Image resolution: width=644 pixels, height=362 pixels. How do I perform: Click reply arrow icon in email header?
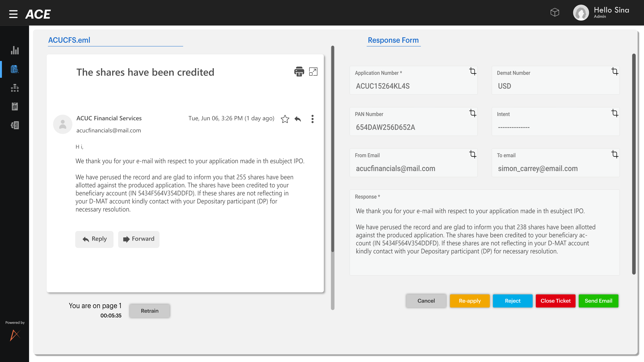coord(298,119)
